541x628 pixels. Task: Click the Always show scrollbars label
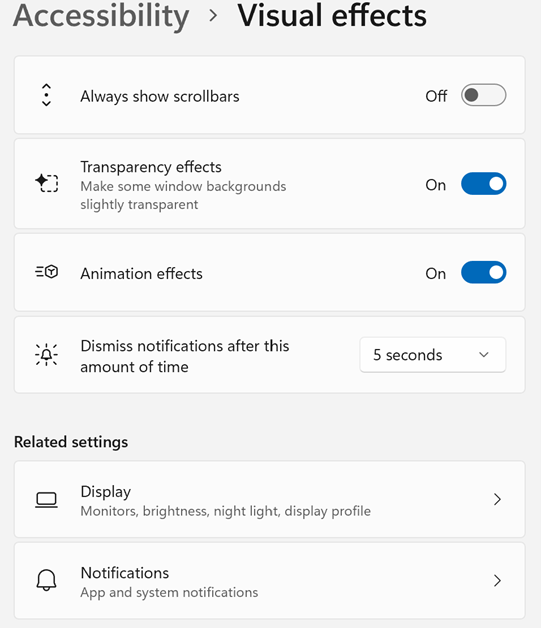click(160, 97)
